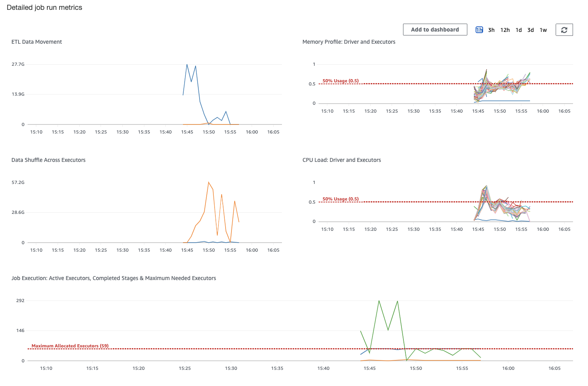Select the 1h time range
The width and height of the screenshot is (588, 386).
(479, 30)
